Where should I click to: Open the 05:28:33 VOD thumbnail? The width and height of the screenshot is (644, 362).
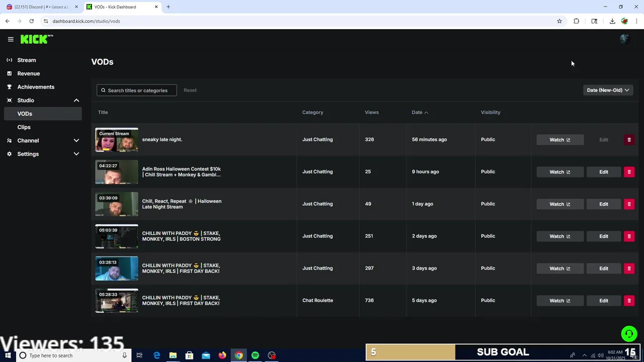click(117, 301)
